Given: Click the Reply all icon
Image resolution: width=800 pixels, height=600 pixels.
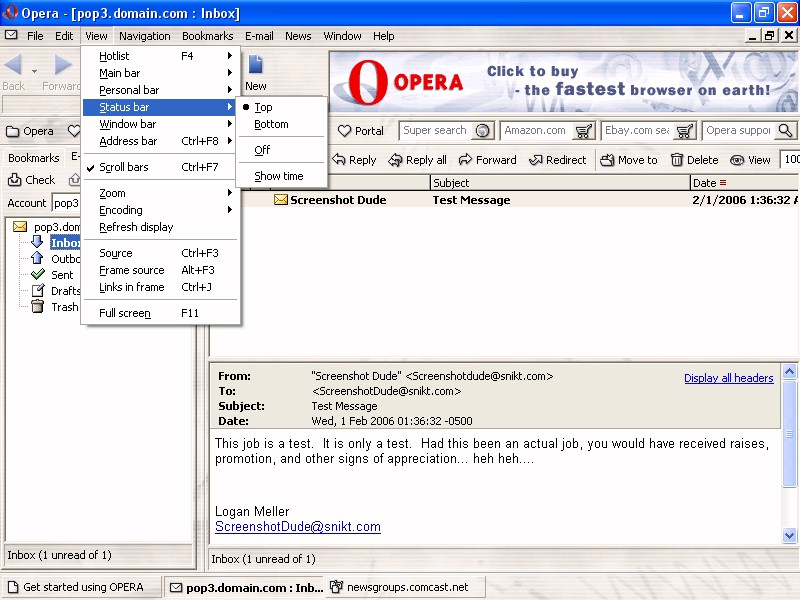Looking at the screenshot, I should coord(395,160).
